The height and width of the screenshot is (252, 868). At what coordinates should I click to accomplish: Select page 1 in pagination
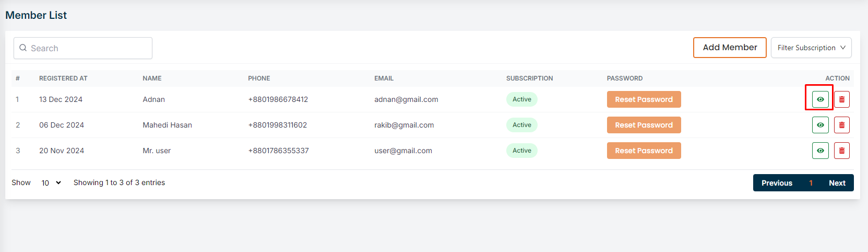click(811, 183)
